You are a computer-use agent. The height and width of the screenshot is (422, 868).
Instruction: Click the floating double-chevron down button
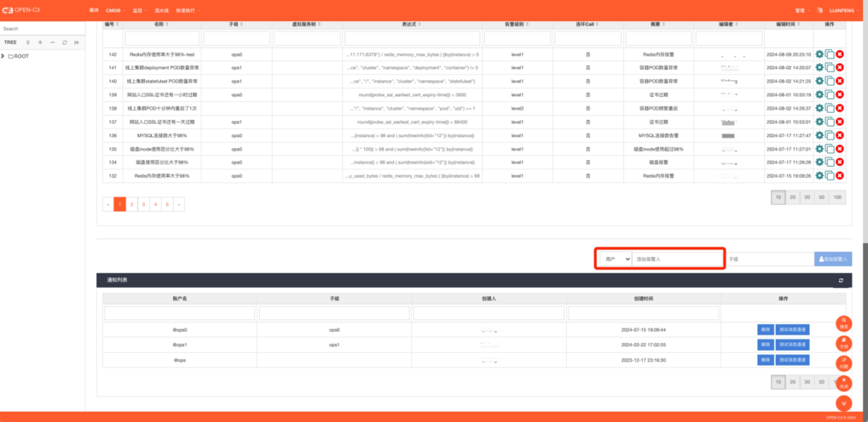coord(844,403)
